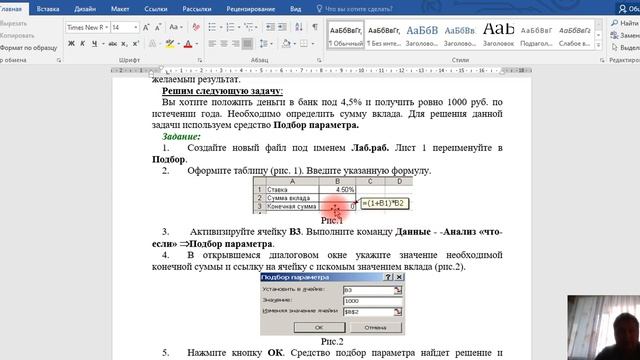Click Формат по образцу

pyautogui.click(x=28, y=48)
